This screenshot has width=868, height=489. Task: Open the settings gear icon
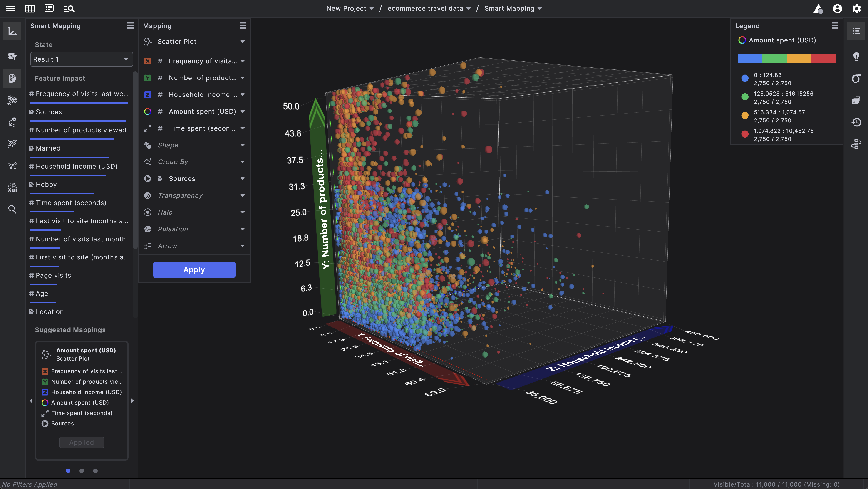pyautogui.click(x=856, y=9)
